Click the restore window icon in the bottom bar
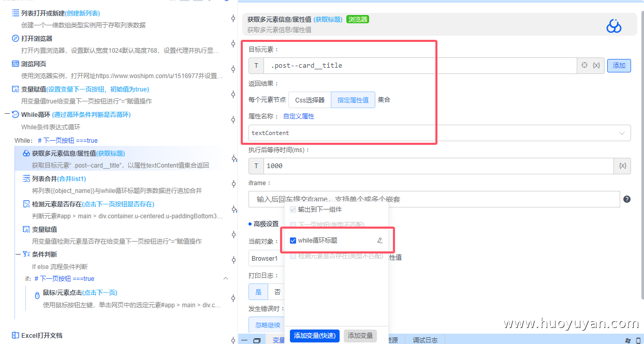Viewport: 644px width, 344px height. [257, 340]
